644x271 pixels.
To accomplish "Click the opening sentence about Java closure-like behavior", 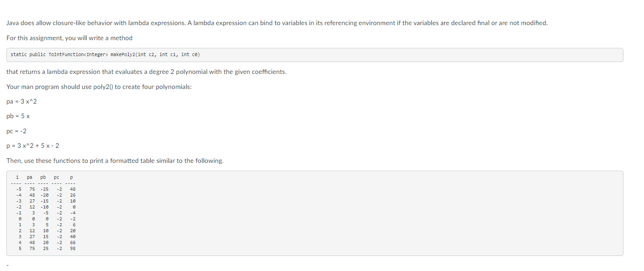I will point(277,23).
